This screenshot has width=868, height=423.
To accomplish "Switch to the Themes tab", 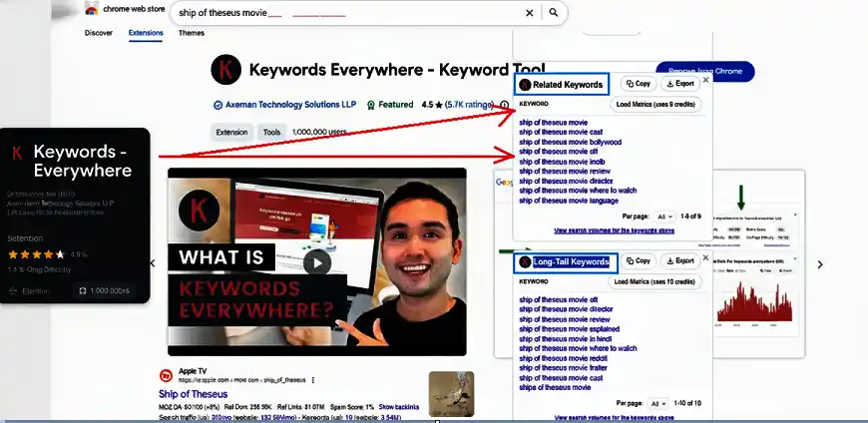I will pyautogui.click(x=192, y=33).
